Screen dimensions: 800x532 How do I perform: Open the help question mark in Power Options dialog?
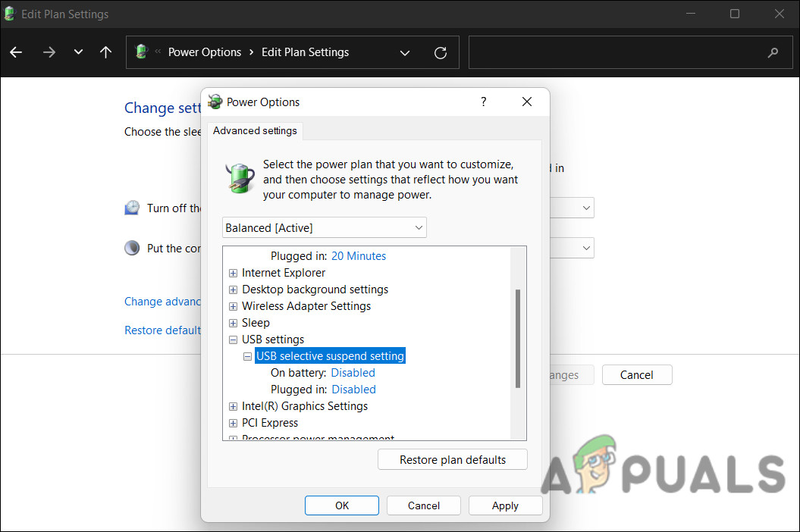[483, 101]
